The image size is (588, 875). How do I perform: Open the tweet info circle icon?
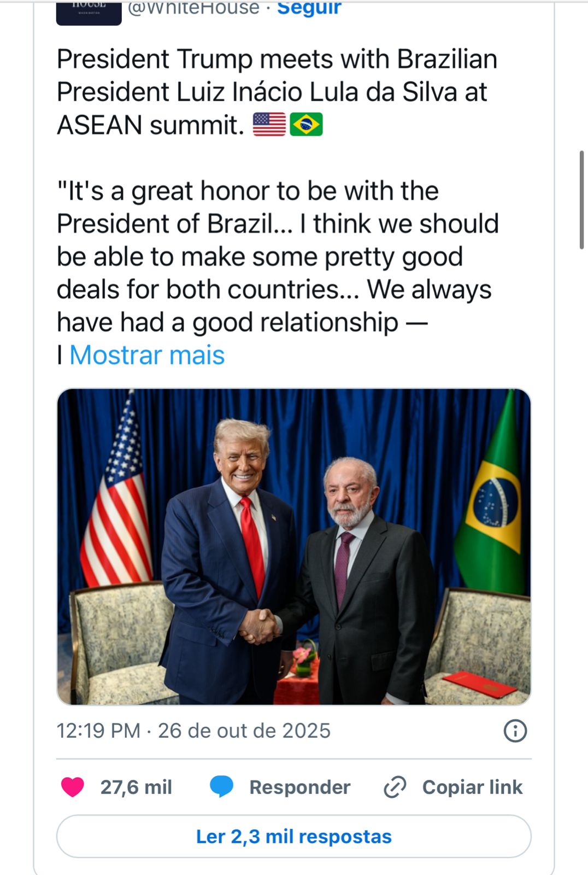515,731
